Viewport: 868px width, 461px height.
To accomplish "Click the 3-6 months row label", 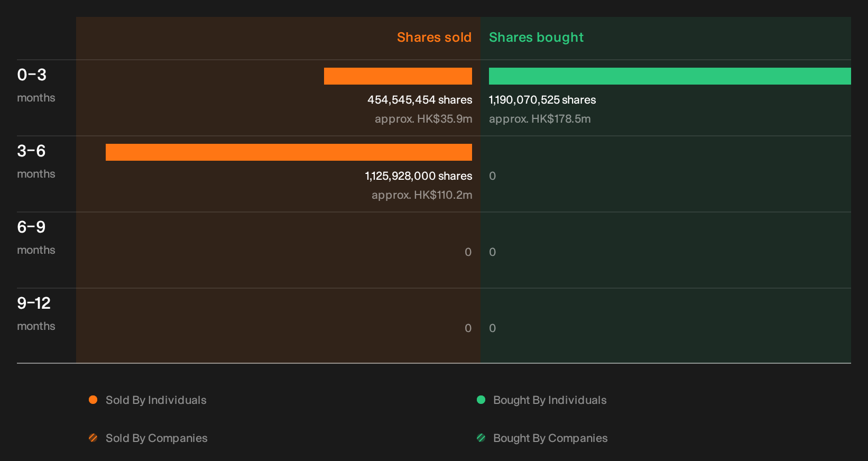I will click(36, 161).
